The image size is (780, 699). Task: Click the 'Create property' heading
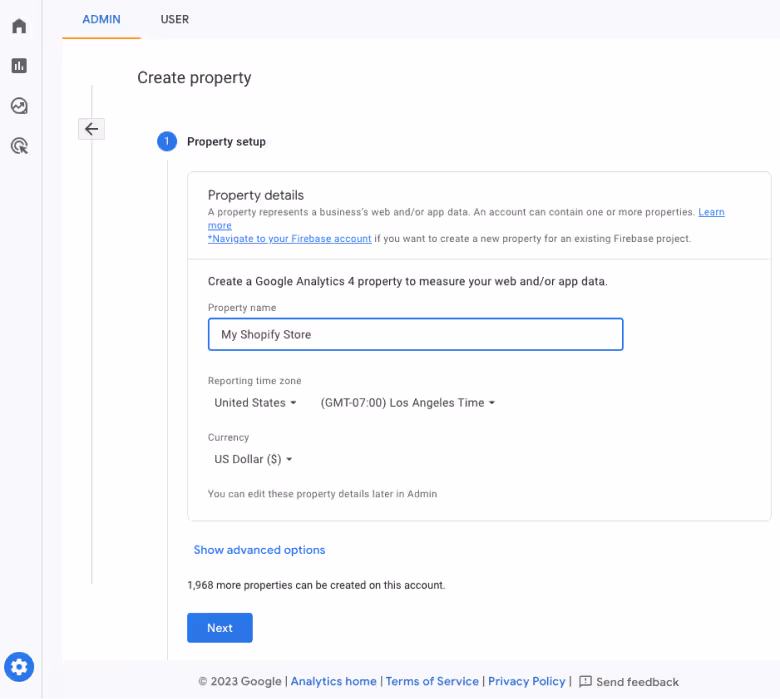point(194,78)
